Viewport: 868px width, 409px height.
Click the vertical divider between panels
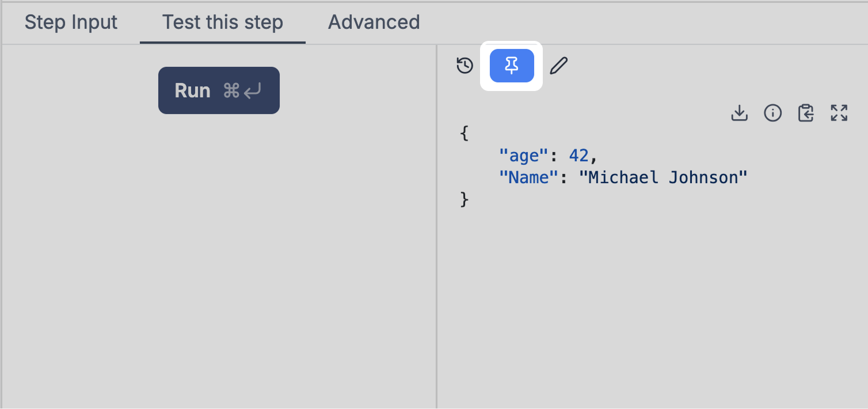click(437, 226)
